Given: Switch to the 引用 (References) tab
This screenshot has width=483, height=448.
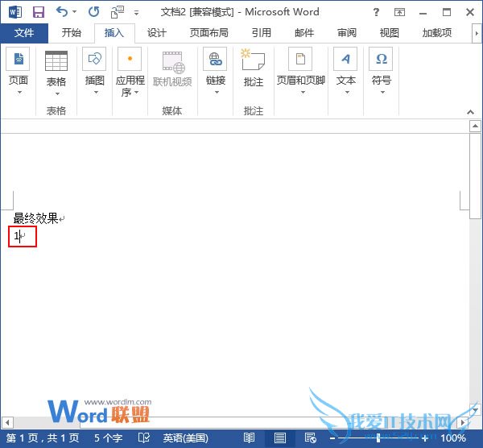Looking at the screenshot, I should point(261,33).
